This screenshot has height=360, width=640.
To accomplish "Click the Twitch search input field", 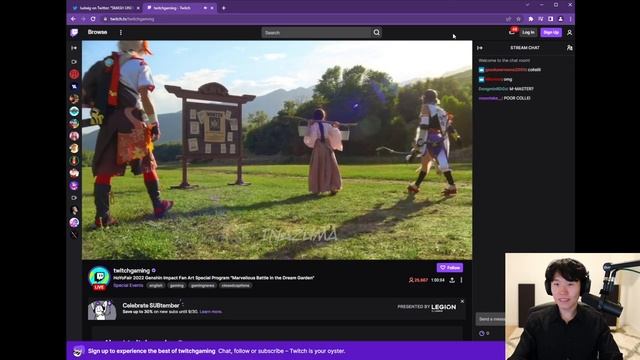I will tap(316, 33).
